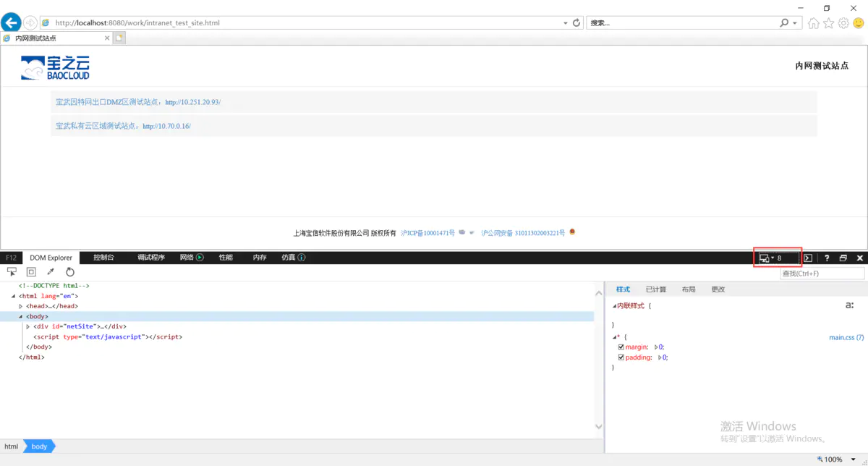Viewport: 868px width, 466px height.
Task: Click the browser Forward arrow button
Action: point(30,22)
